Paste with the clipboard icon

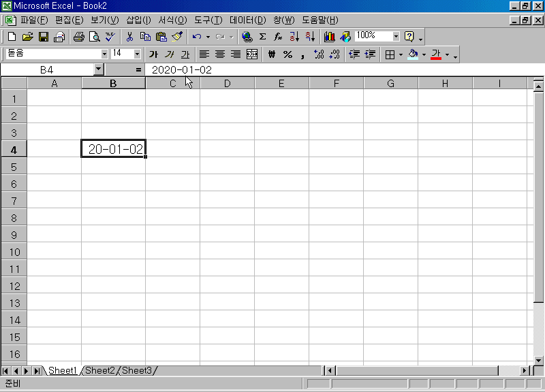[161, 37]
